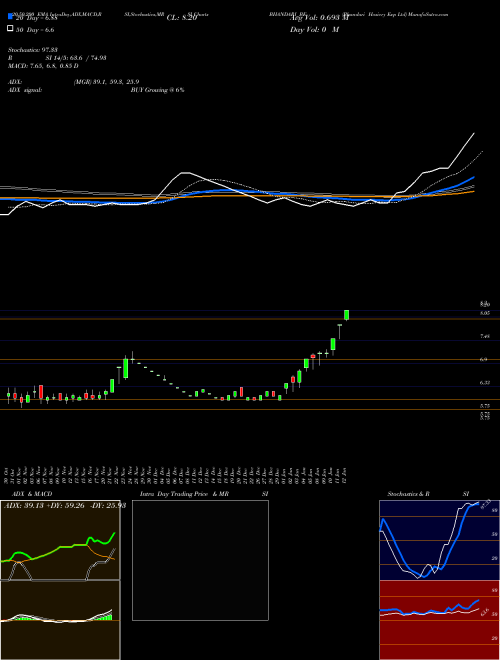Image resolution: width=500 pixels, height=660 pixels.
Task: Click the red RSI chart panel
Action: click(x=439, y=620)
